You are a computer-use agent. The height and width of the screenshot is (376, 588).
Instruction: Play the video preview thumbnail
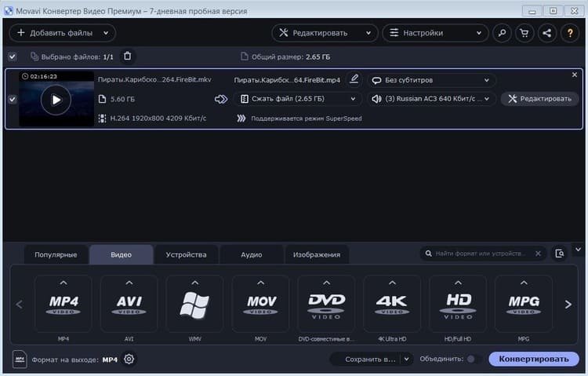[x=56, y=100]
